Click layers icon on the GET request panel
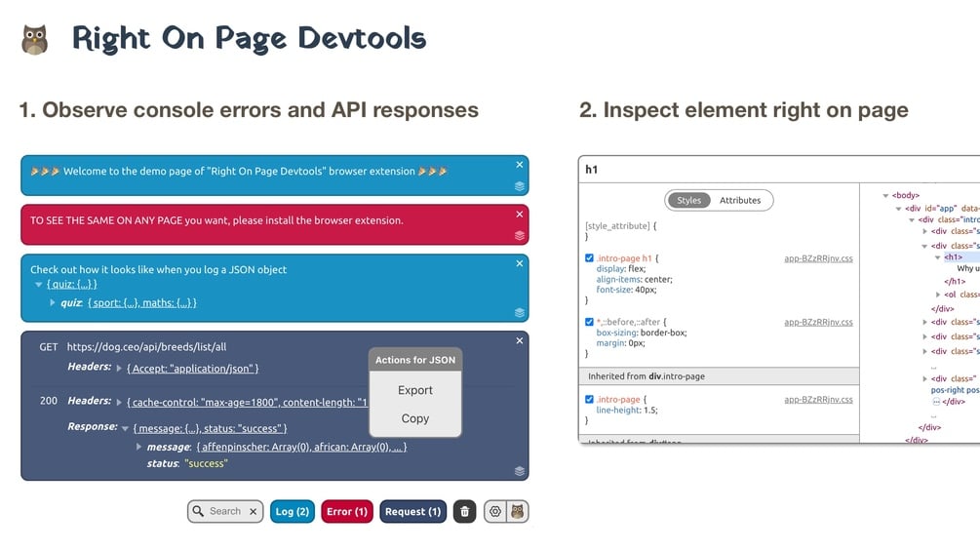This screenshot has width=980, height=551. pos(520,471)
